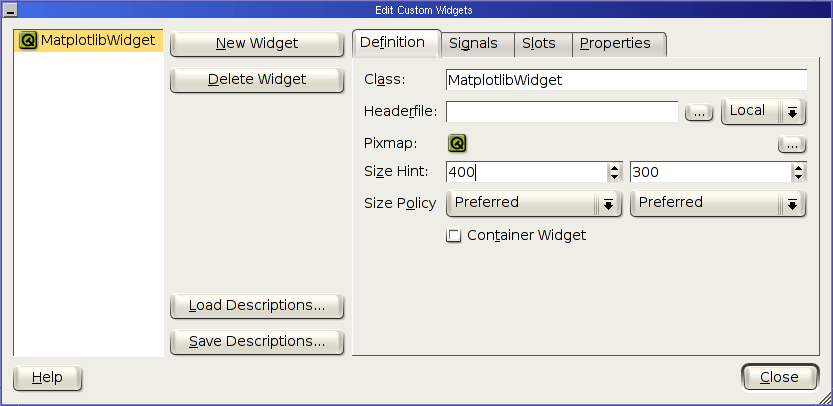Click the window menu icon in the title bar
The width and height of the screenshot is (833, 406).
coord(11,10)
